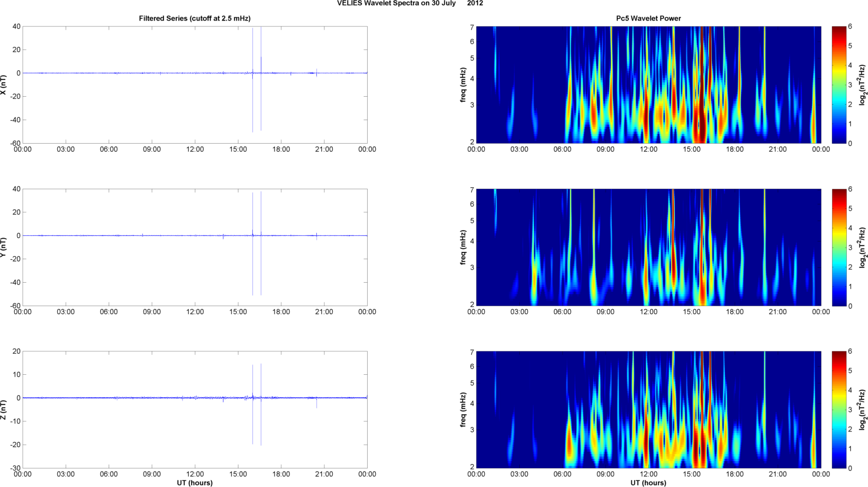Click the "4" value on the middle color bar
This screenshot has height=487, width=868.
(850, 228)
